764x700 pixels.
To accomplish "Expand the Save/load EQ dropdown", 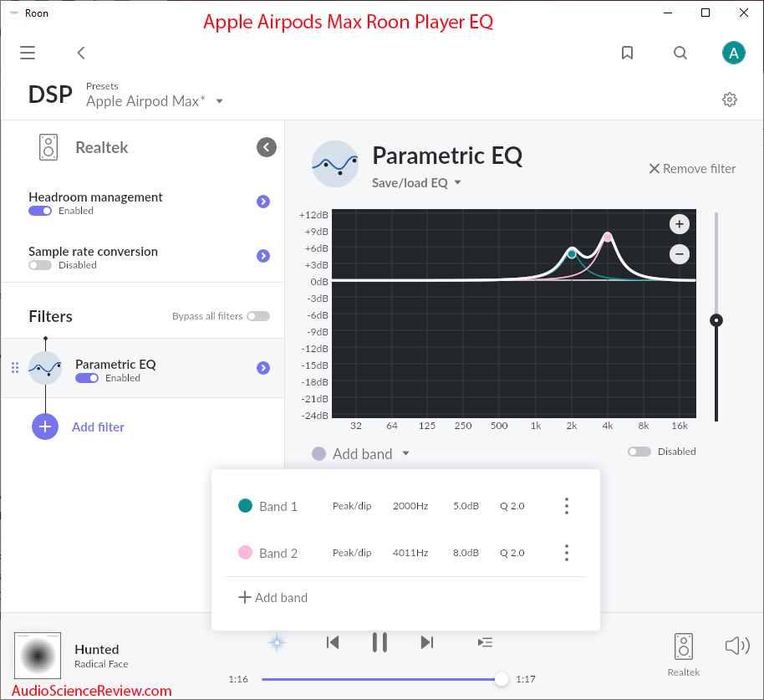I will click(416, 183).
